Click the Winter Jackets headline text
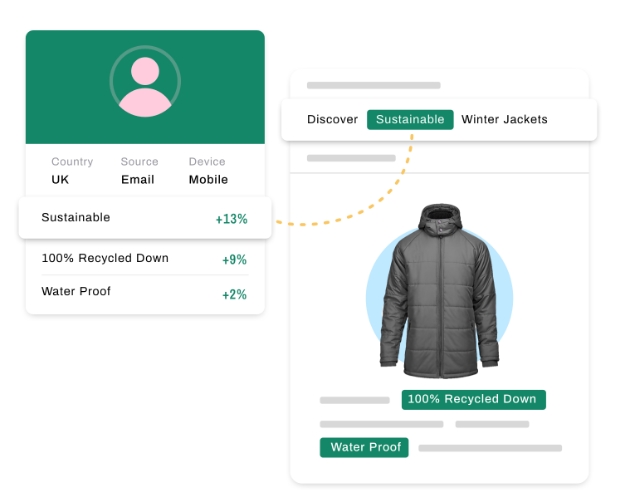Viewport: 644px width, 490px height. (504, 120)
